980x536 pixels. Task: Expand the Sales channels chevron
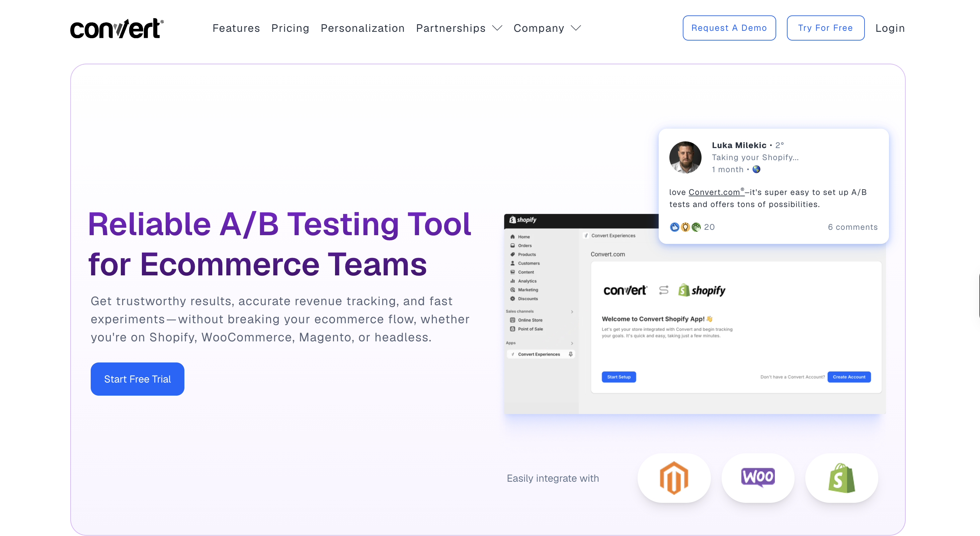572,312
